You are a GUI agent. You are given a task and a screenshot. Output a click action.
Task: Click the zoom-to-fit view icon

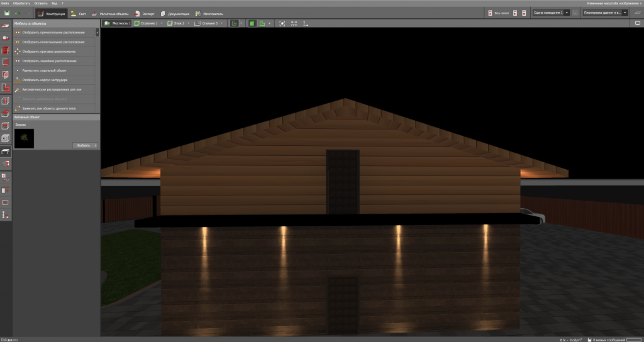(282, 23)
